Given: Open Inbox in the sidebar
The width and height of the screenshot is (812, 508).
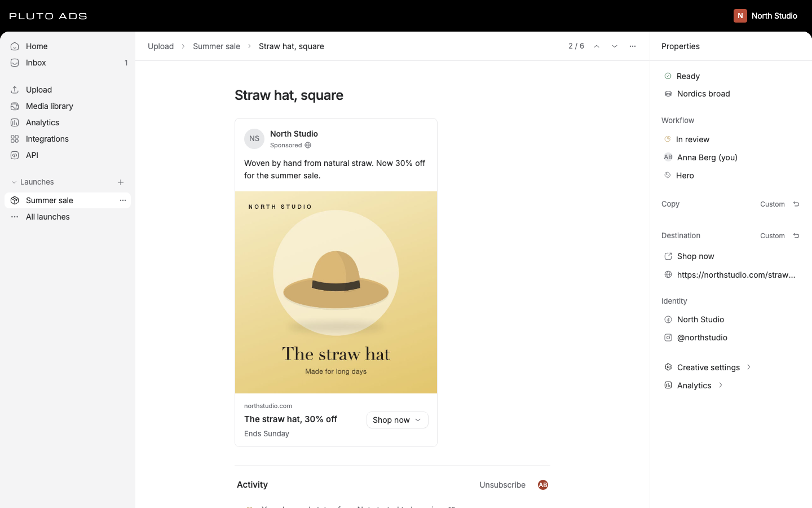Looking at the screenshot, I should point(68,63).
